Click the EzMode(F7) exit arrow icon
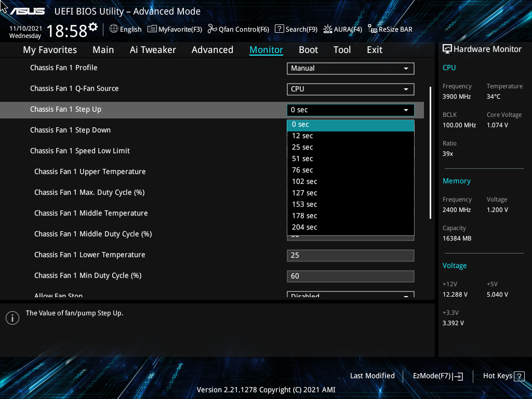This screenshot has height=399, width=532. (x=458, y=376)
